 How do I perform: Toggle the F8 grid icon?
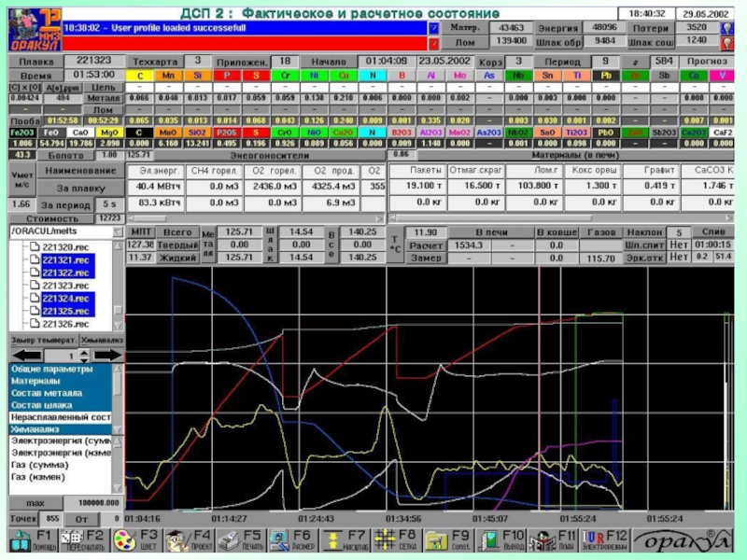pos(385,540)
